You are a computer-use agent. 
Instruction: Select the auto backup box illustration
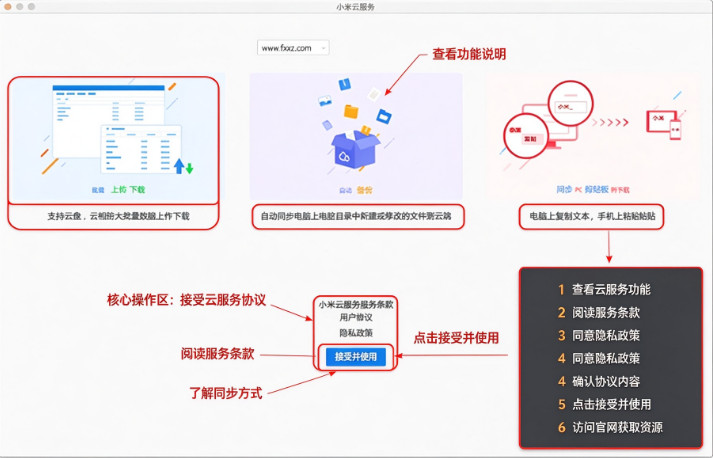356,136
